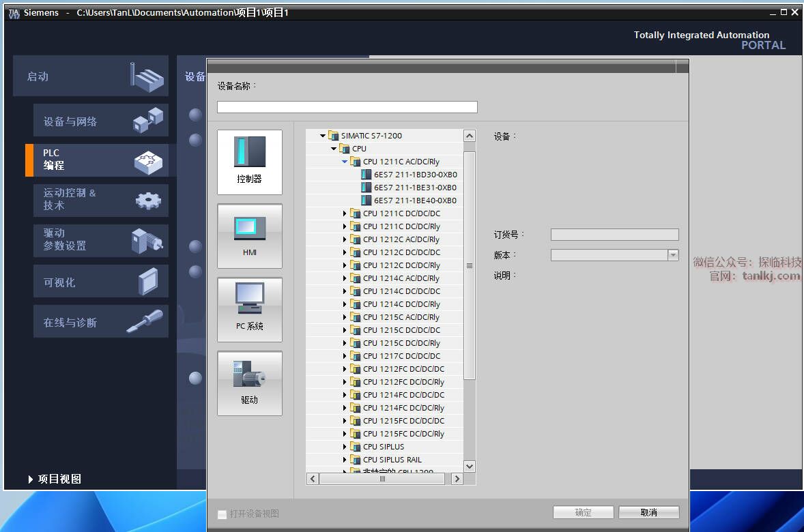Expand CPU 1211C DC/DC/DC node
Viewport: 804px width, 532px height.
tap(345, 213)
